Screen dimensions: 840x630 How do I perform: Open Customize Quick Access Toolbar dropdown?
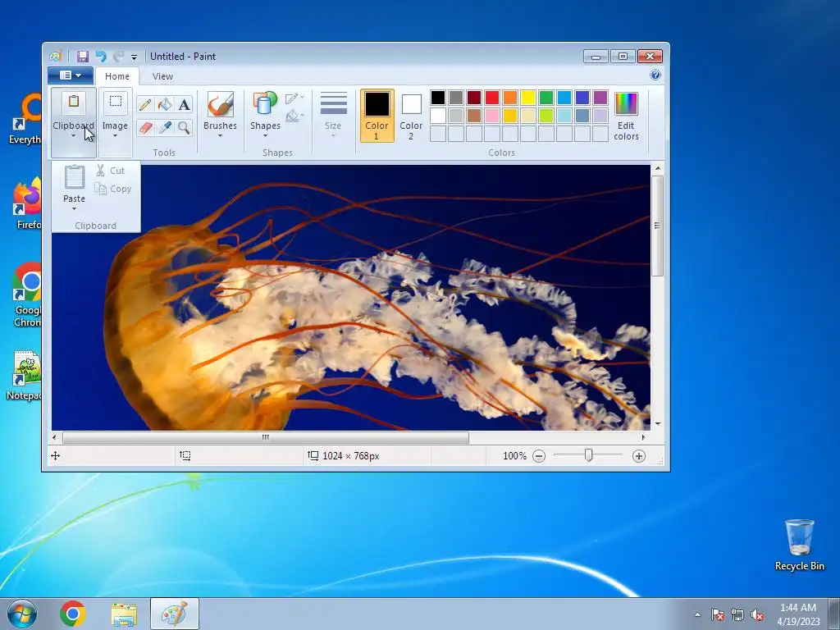click(x=134, y=57)
